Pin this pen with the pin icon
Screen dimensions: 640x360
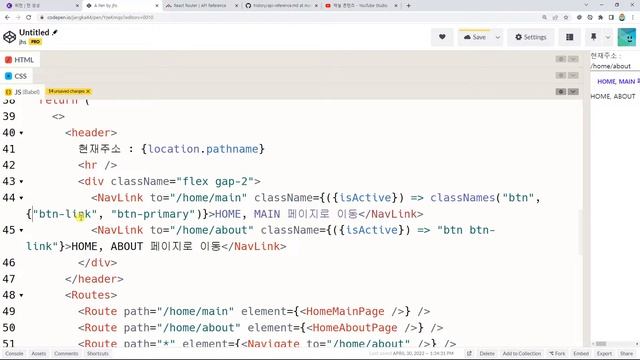[593, 37]
